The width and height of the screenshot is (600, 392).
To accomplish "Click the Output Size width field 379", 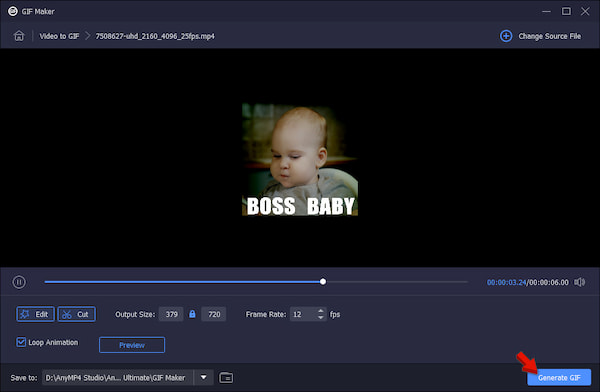I will [x=171, y=314].
